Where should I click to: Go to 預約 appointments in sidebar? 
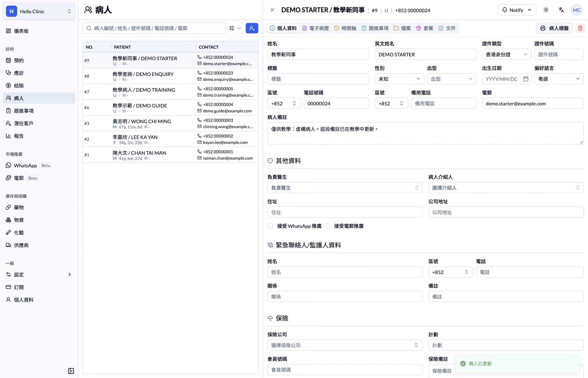(39, 60)
